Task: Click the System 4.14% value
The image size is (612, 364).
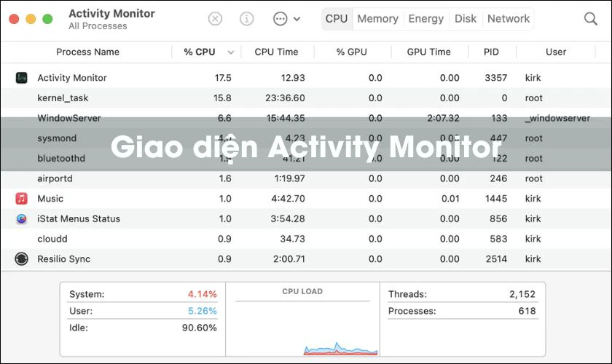Action: tap(203, 294)
